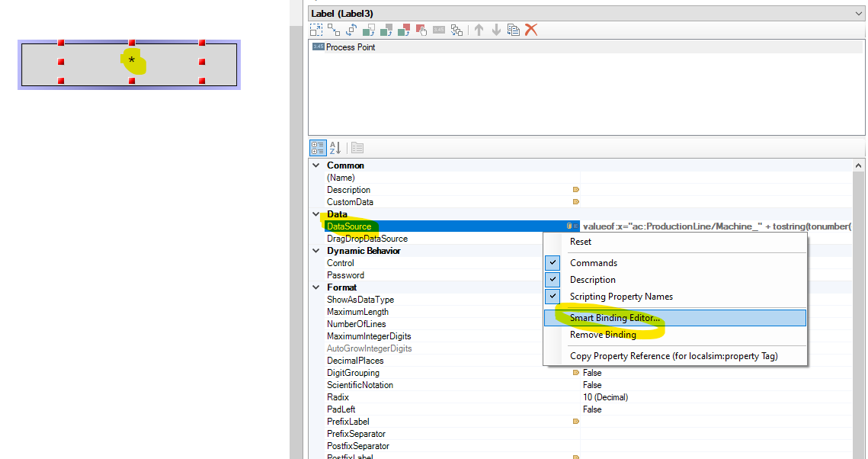Switch properties to Categorized view
Image resolution: width=868 pixels, height=459 pixels.
click(318, 148)
